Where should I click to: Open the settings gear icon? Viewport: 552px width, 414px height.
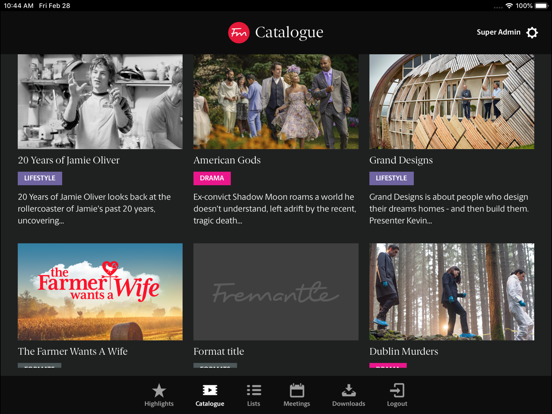tap(532, 32)
